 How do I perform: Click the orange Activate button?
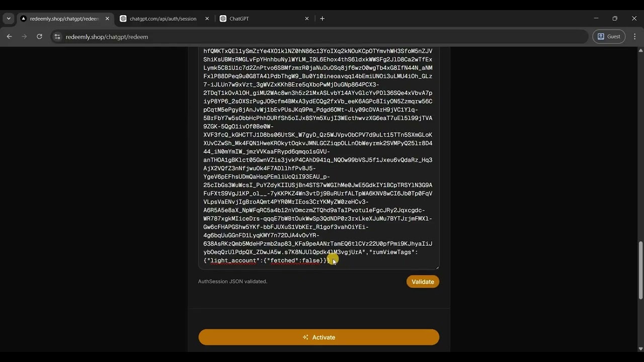[x=318, y=337]
